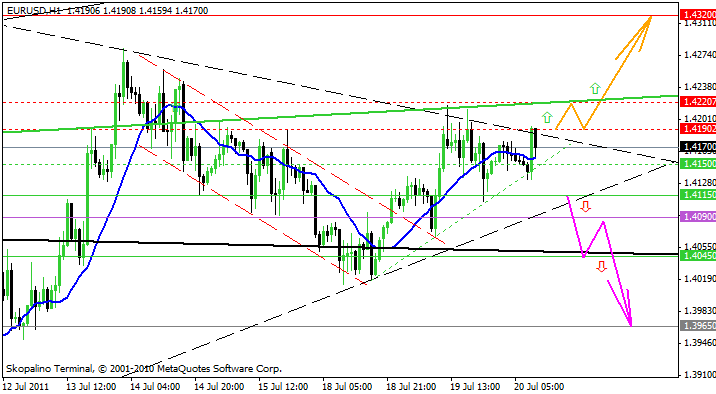Click the green up arrow above the green trendline
The height and width of the screenshot is (394, 716).
click(x=595, y=88)
